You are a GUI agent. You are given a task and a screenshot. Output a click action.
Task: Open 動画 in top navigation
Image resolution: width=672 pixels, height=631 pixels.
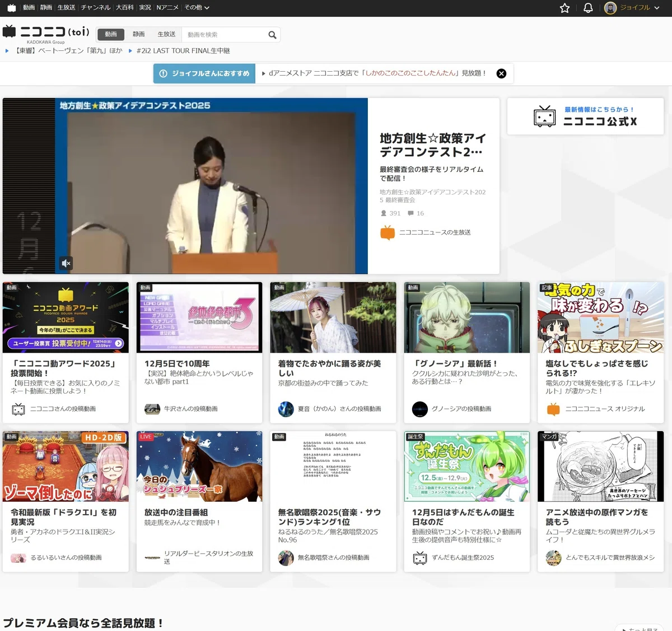click(x=29, y=8)
